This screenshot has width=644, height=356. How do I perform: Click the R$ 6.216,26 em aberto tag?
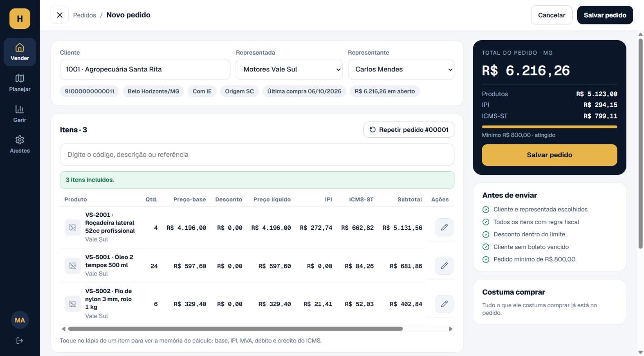[x=385, y=91]
